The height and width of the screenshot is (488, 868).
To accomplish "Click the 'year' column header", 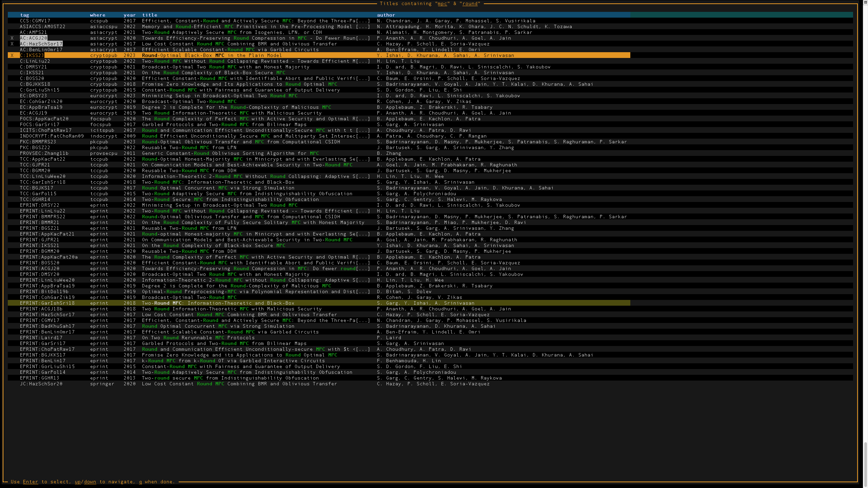I will (130, 15).
